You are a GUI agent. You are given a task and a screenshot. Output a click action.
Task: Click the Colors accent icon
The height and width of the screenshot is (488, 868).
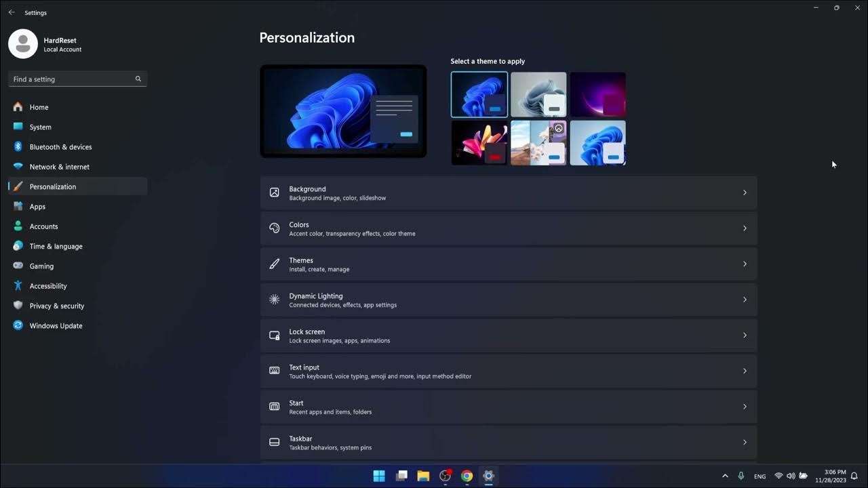click(274, 228)
